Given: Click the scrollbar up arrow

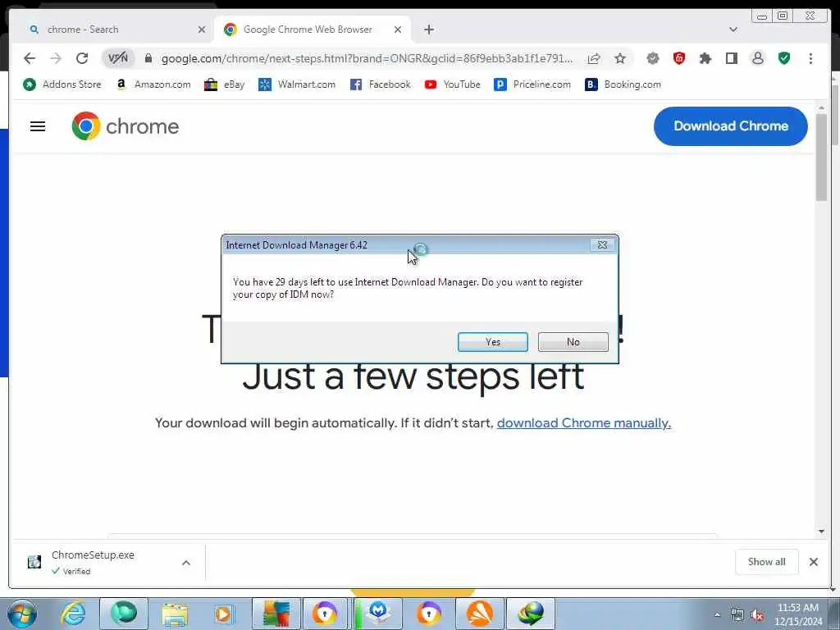Looking at the screenshot, I should [x=821, y=107].
